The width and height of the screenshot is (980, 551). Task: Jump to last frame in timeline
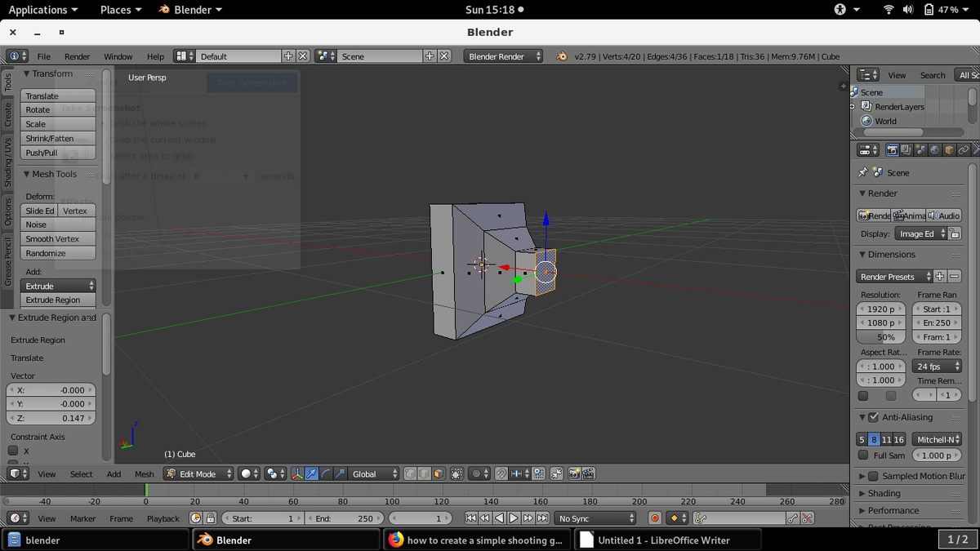pos(542,518)
